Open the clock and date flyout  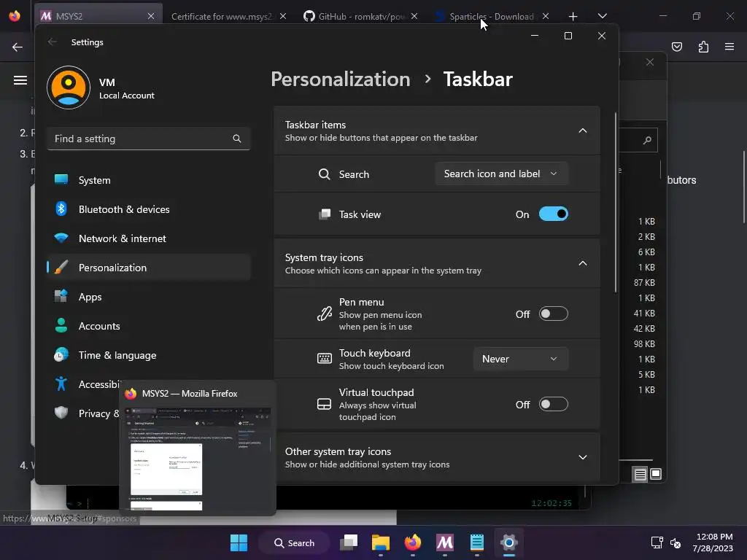pos(713,542)
